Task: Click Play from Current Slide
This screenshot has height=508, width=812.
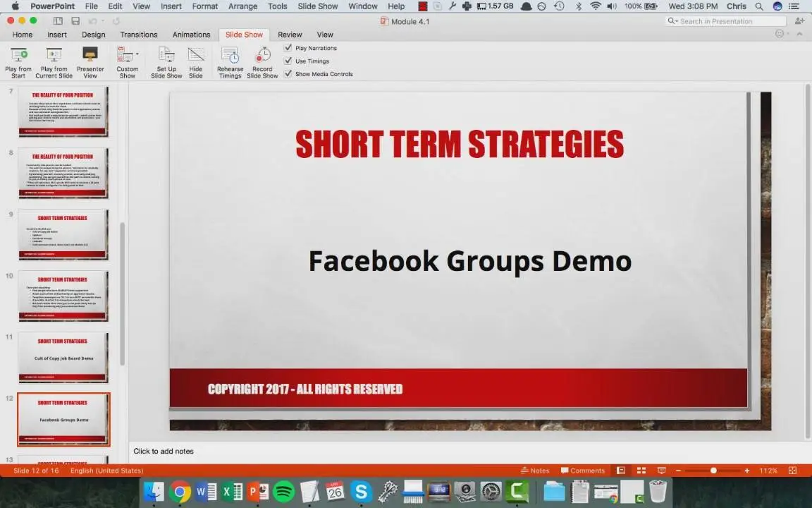Action: 54,62
